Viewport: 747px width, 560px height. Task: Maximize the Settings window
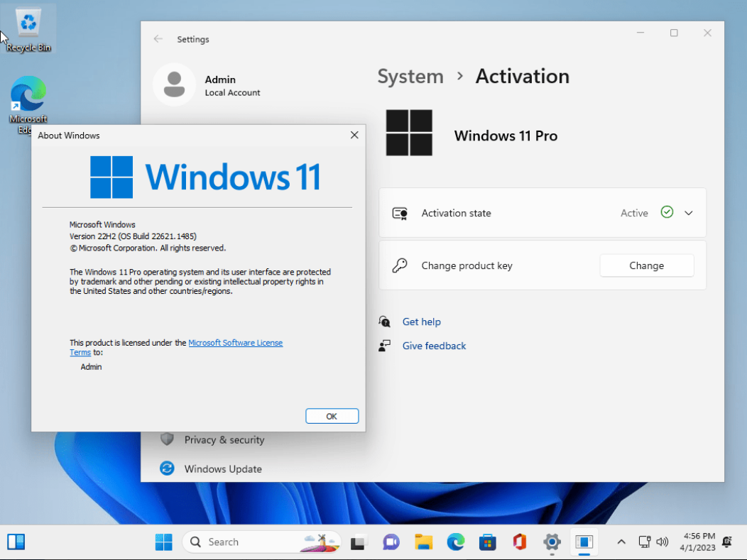674,33
